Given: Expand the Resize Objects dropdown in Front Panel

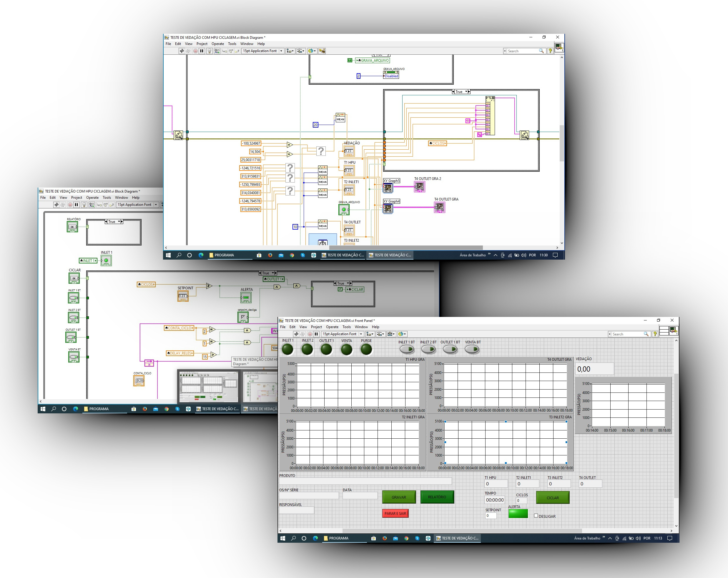Looking at the screenshot, I should [x=391, y=334].
